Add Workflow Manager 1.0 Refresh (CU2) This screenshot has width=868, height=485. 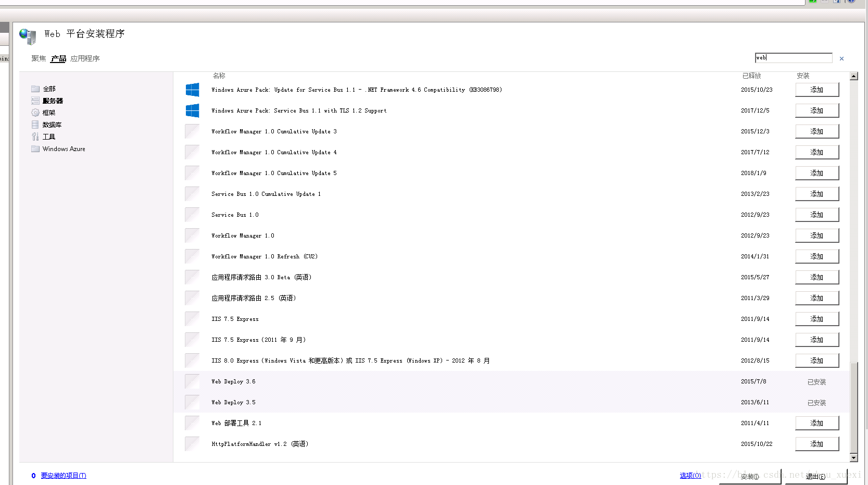pos(817,256)
